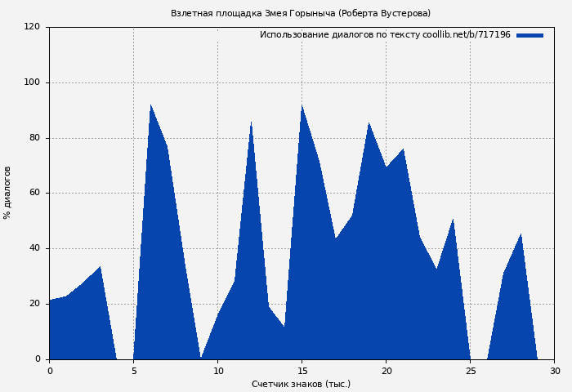Click the data peak at x equals 12
This screenshot has width=572, height=392.
(252, 122)
